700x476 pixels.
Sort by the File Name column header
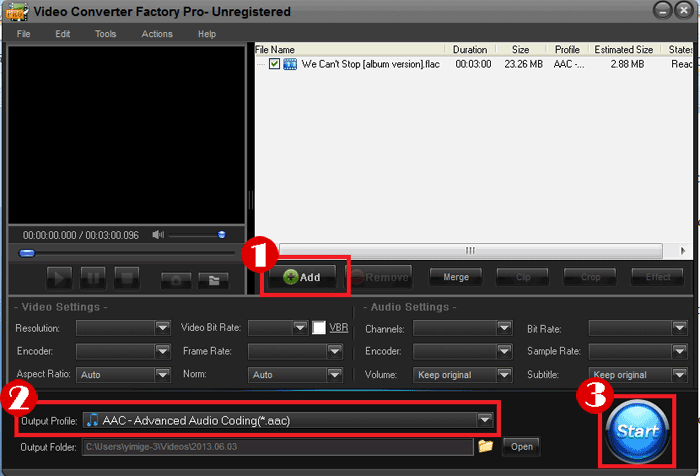coord(350,50)
